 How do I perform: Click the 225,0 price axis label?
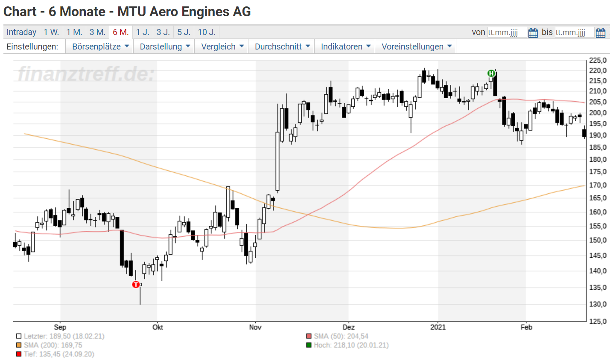click(598, 60)
